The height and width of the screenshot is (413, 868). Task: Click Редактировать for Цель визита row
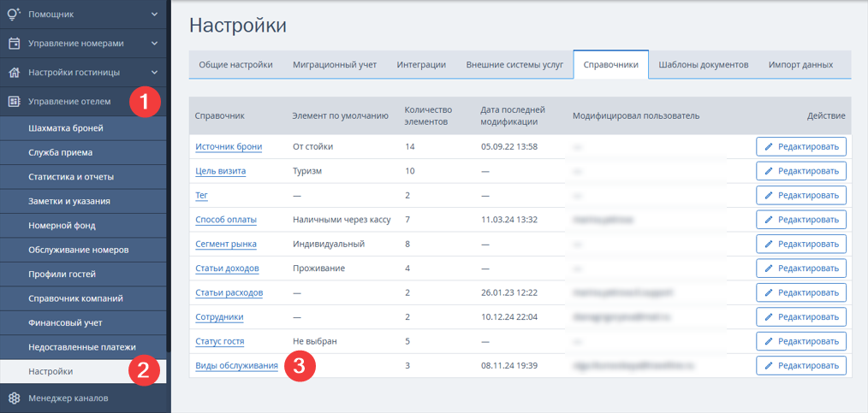801,171
